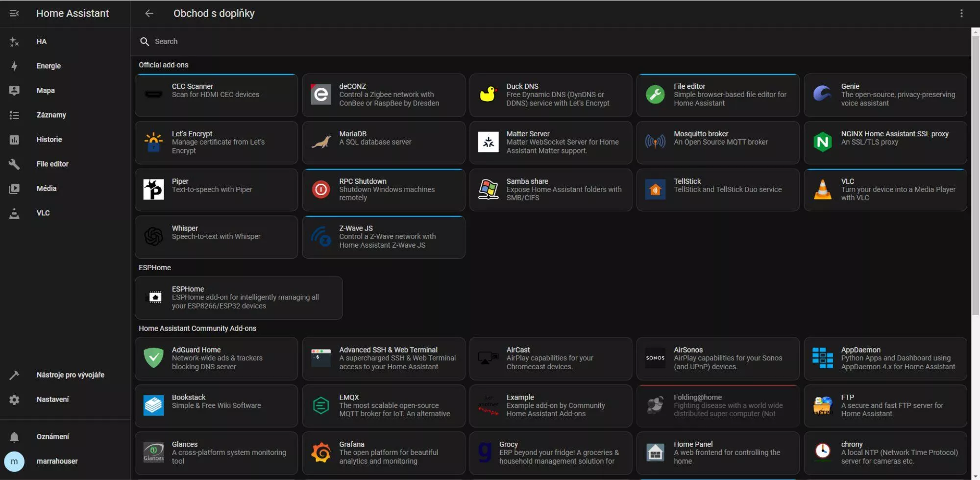Screen dimensions: 980x480
Task: Open the Example add-on card
Action: coord(551,406)
